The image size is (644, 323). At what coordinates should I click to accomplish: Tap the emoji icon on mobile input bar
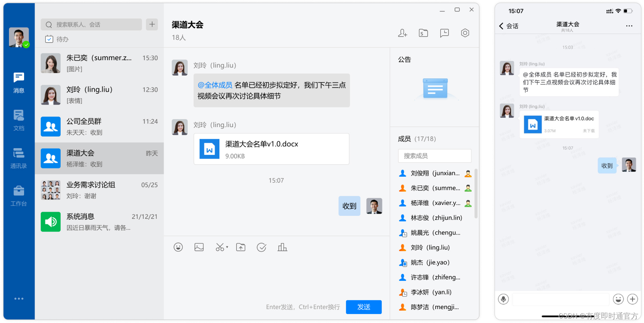click(618, 299)
